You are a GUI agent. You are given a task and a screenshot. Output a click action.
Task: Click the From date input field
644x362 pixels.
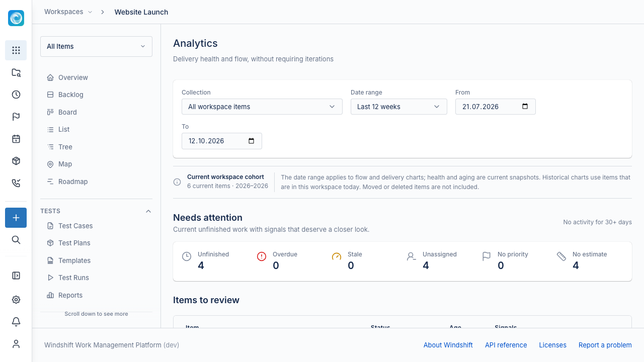pyautogui.click(x=496, y=107)
